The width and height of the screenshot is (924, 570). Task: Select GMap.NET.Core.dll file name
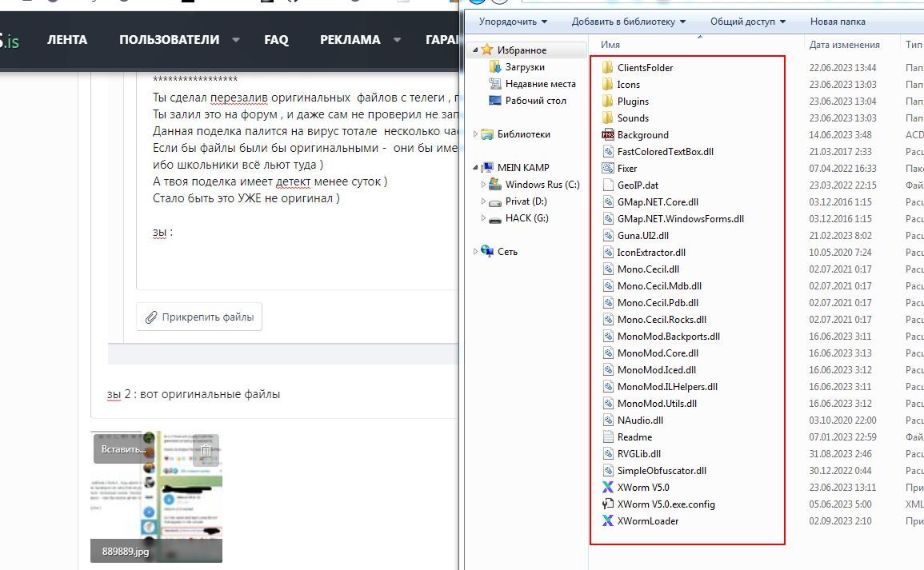click(x=658, y=202)
